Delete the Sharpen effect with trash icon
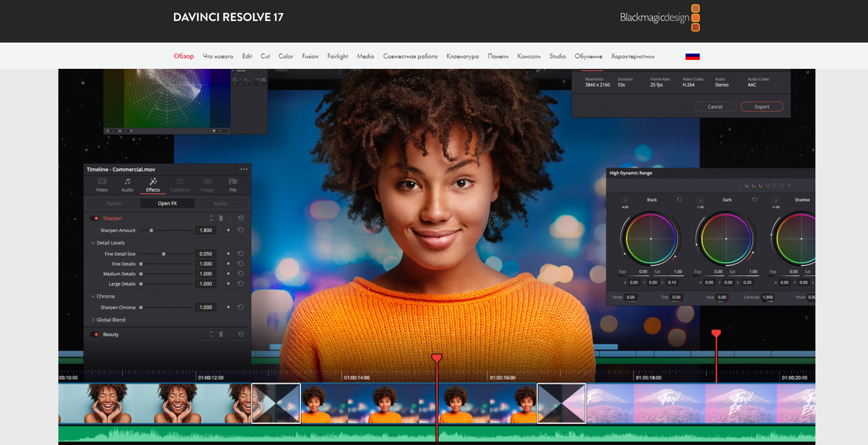Viewport: 868px width, 445px height. 221,218
